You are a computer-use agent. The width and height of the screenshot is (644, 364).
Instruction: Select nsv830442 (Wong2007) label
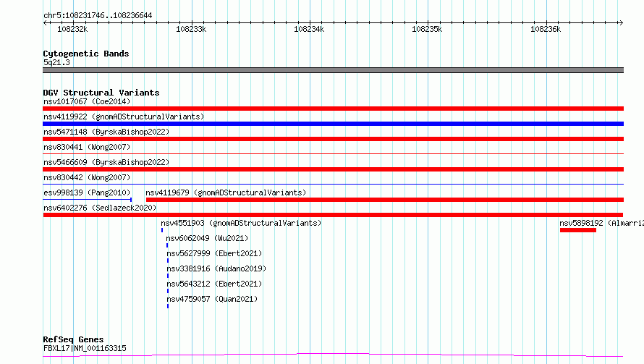87,177
